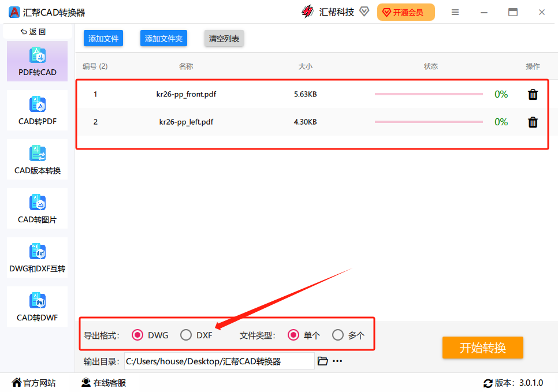
Task: Start conversion with 开始转换
Action: (482, 348)
